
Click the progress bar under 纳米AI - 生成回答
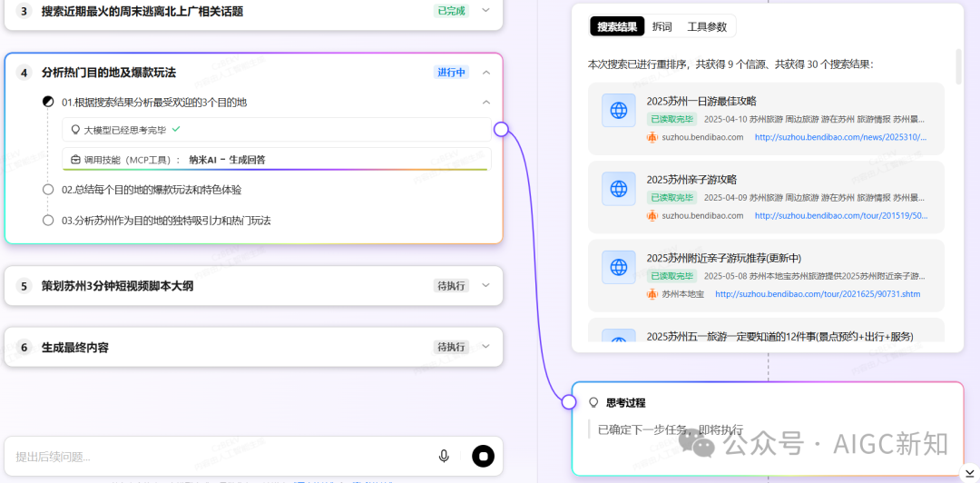[x=275, y=169]
